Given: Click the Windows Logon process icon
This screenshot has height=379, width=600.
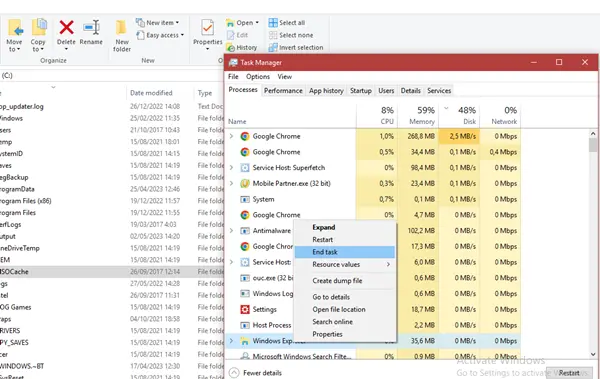Looking at the screenshot, I should pos(245,294).
